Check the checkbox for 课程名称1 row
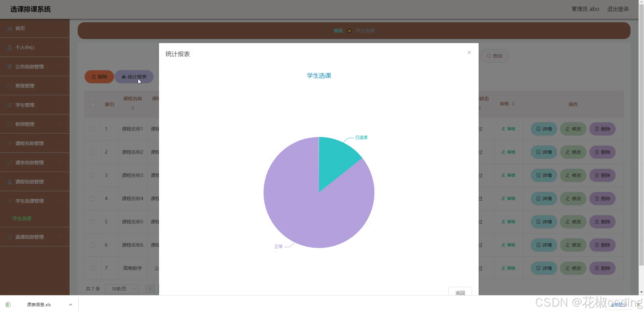Viewport: 644px width, 313px height. tap(93, 129)
